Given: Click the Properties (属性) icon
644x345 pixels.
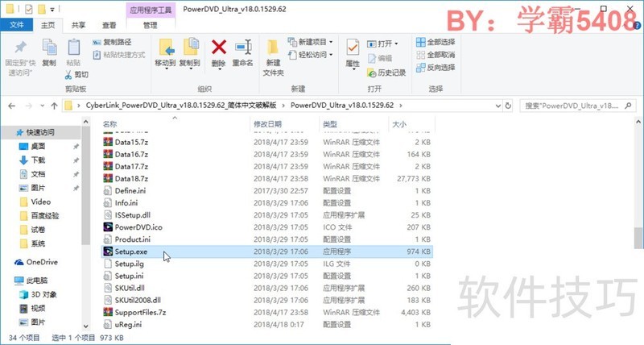Looking at the screenshot, I should (353, 48).
